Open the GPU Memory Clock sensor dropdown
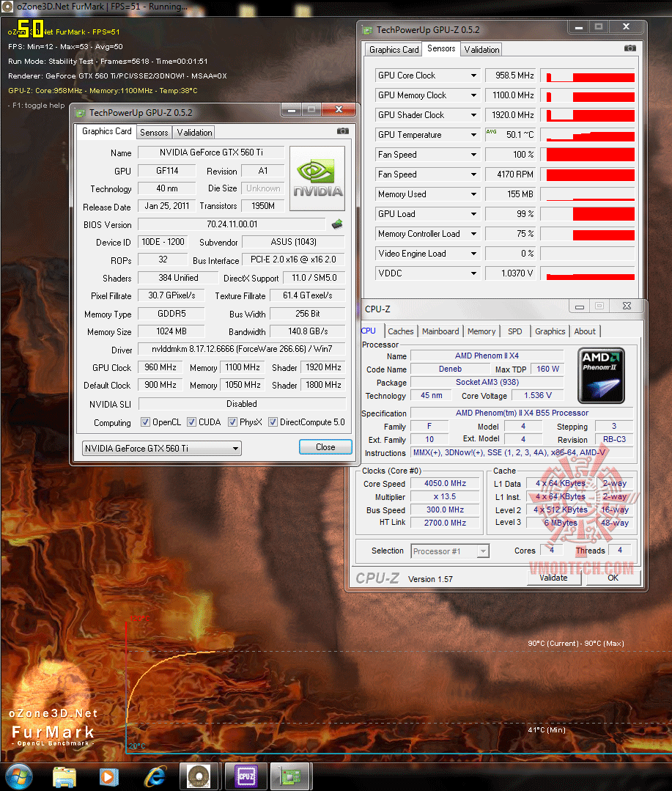The image size is (672, 791). tap(473, 95)
